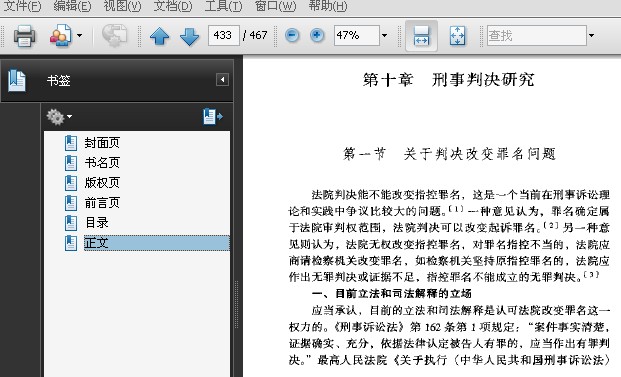The width and height of the screenshot is (621, 377).
Task: Click the 书签 bookmarks panel icon
Action: pyautogui.click(x=17, y=80)
